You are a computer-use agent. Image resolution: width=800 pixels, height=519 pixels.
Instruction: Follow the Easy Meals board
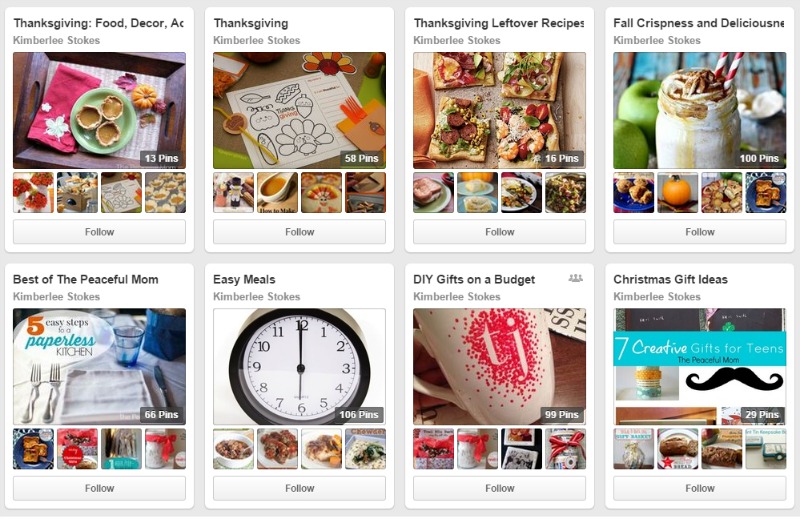[299, 488]
